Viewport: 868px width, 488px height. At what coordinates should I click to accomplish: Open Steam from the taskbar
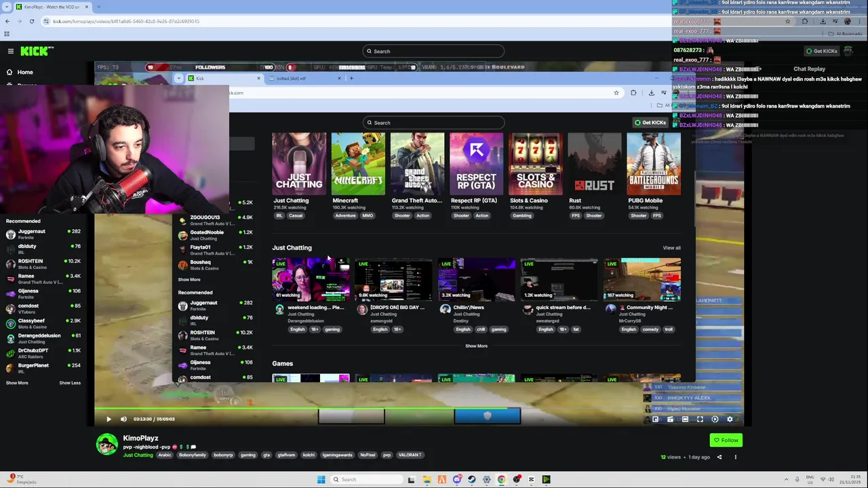pyautogui.click(x=472, y=479)
